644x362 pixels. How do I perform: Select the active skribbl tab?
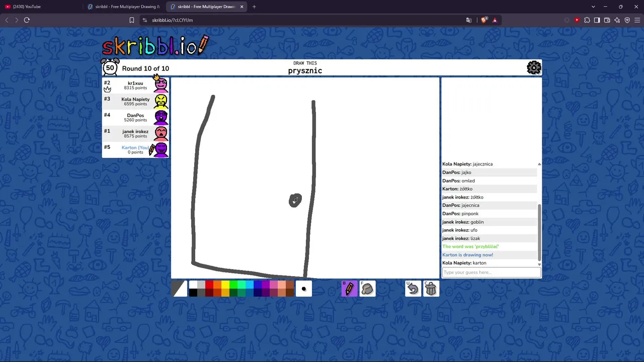tap(206, 7)
